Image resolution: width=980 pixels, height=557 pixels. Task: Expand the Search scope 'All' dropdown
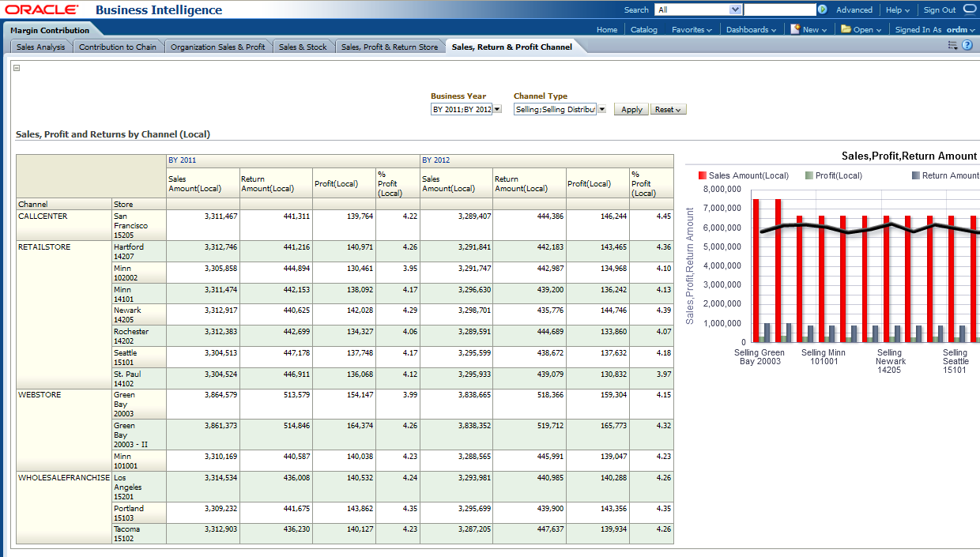point(735,10)
